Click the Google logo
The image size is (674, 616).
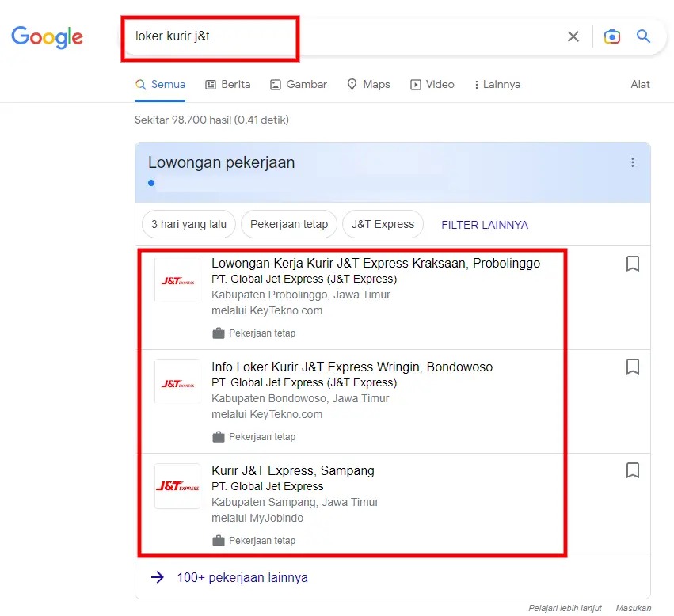(47, 36)
